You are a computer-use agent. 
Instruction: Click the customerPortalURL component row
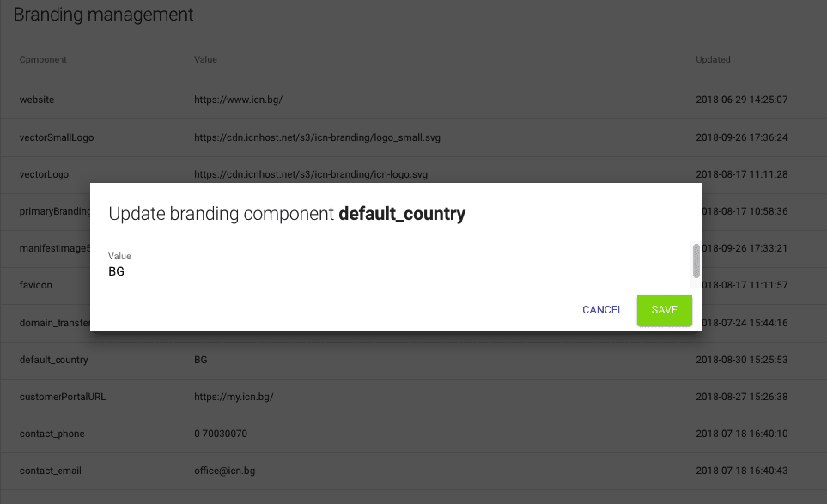click(63, 397)
